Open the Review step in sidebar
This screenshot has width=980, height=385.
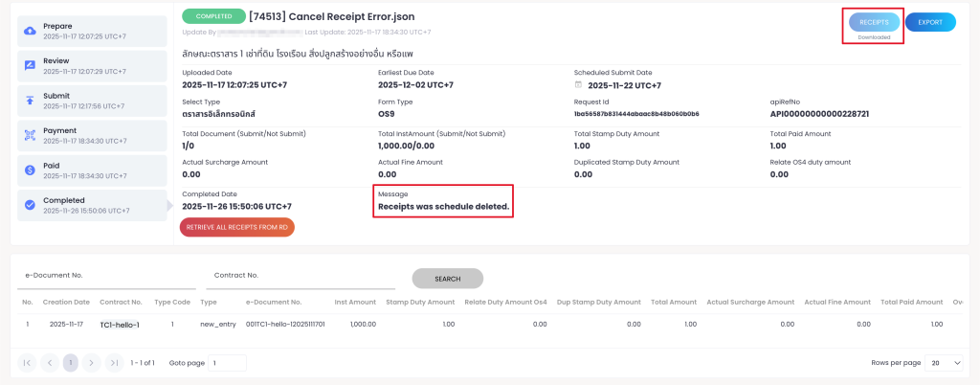(x=92, y=66)
